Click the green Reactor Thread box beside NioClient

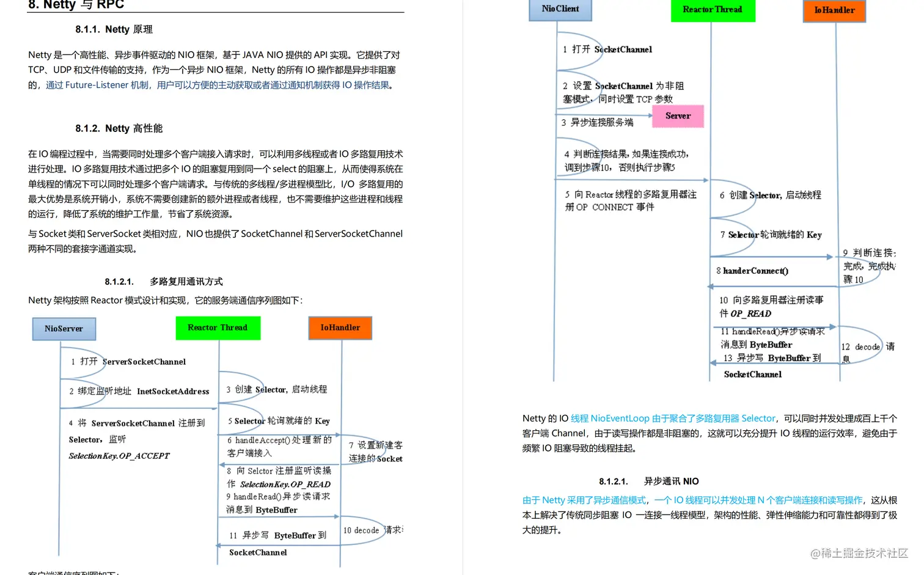(x=713, y=10)
